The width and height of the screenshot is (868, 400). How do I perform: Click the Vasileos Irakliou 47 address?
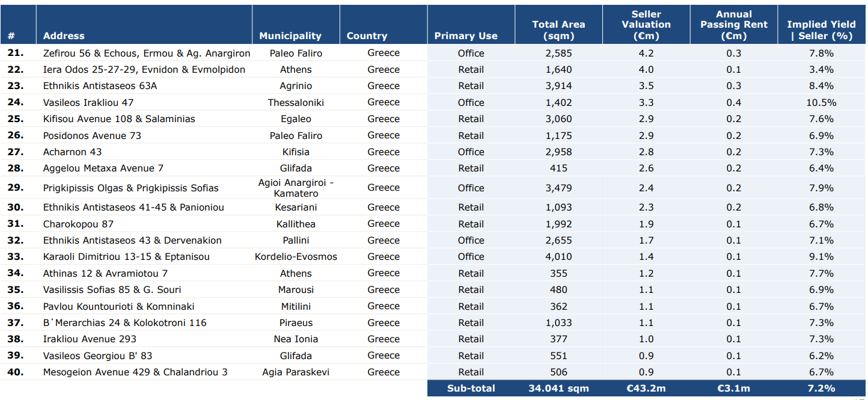pos(88,103)
